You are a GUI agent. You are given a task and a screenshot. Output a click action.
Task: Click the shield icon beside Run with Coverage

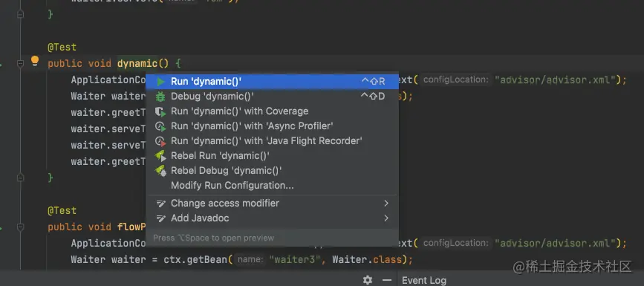(160, 111)
